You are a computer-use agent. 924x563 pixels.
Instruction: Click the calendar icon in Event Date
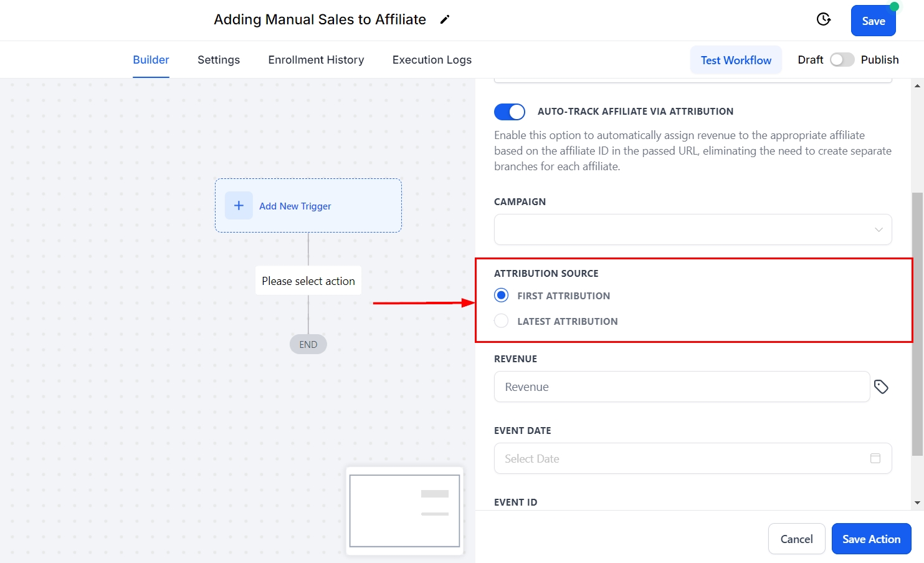pyautogui.click(x=875, y=458)
